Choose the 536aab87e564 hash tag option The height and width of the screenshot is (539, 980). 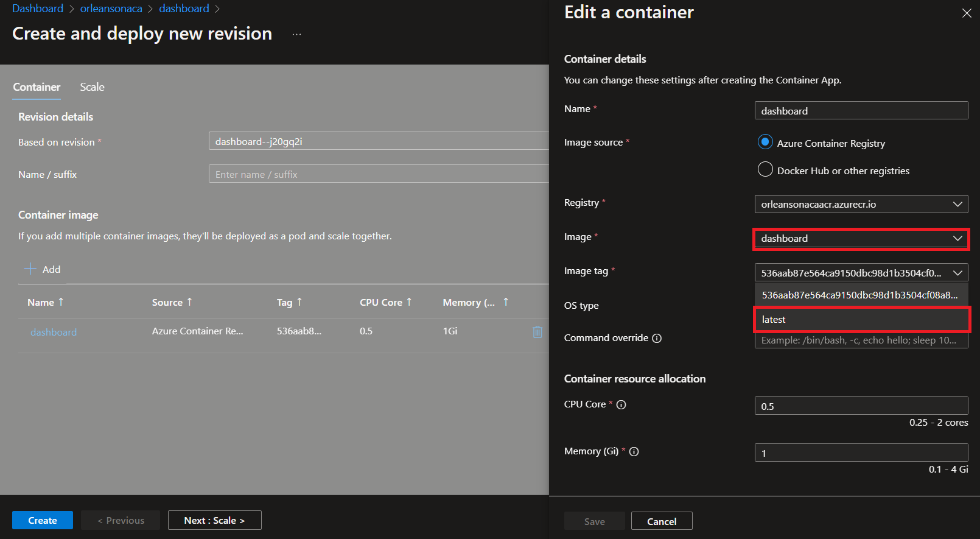click(861, 295)
